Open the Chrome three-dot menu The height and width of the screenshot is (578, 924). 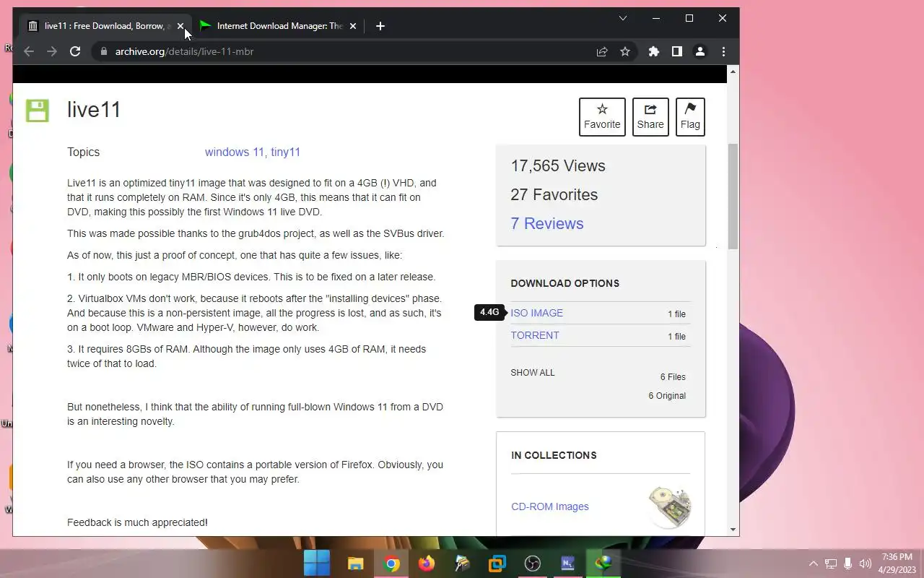pos(723,51)
